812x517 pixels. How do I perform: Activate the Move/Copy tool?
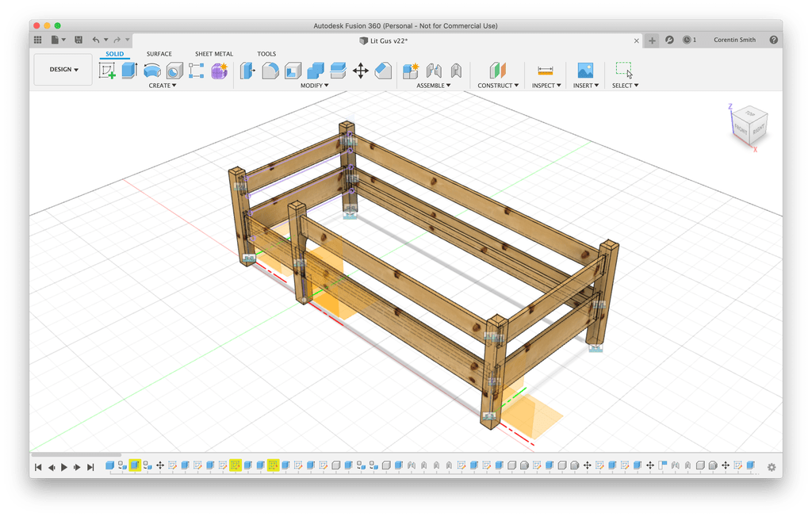point(361,71)
